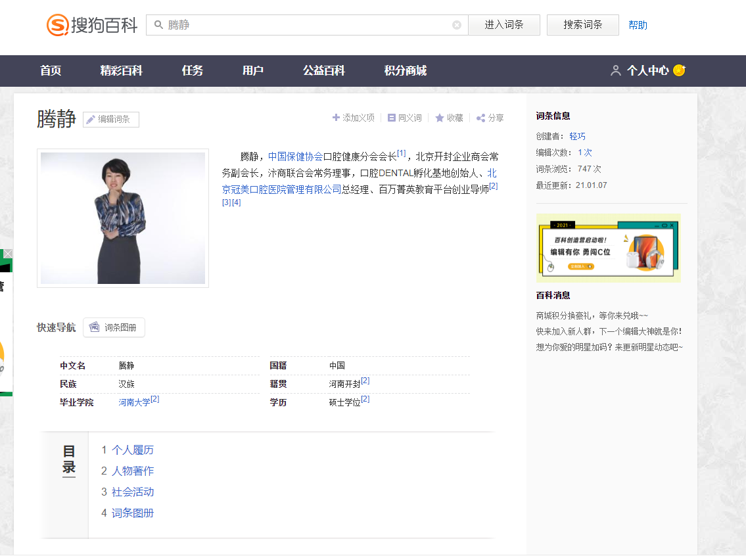Open news 商城积分换豪礼，等你来兑哦~~

[592, 315]
